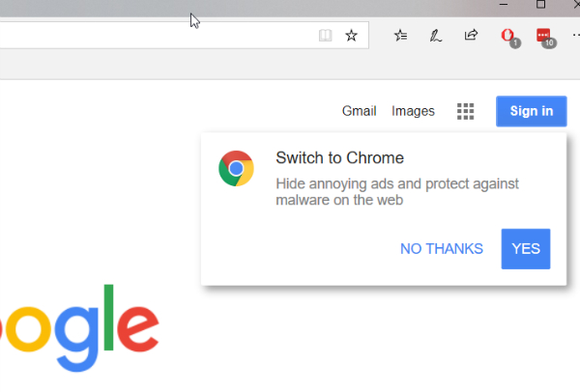Open Google apps grid launcher

click(x=465, y=111)
